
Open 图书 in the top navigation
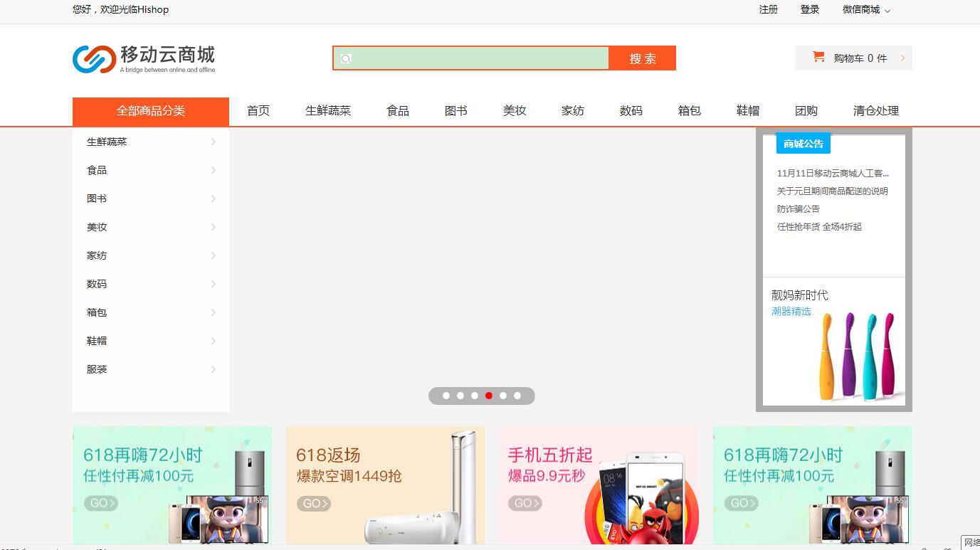pyautogui.click(x=456, y=111)
